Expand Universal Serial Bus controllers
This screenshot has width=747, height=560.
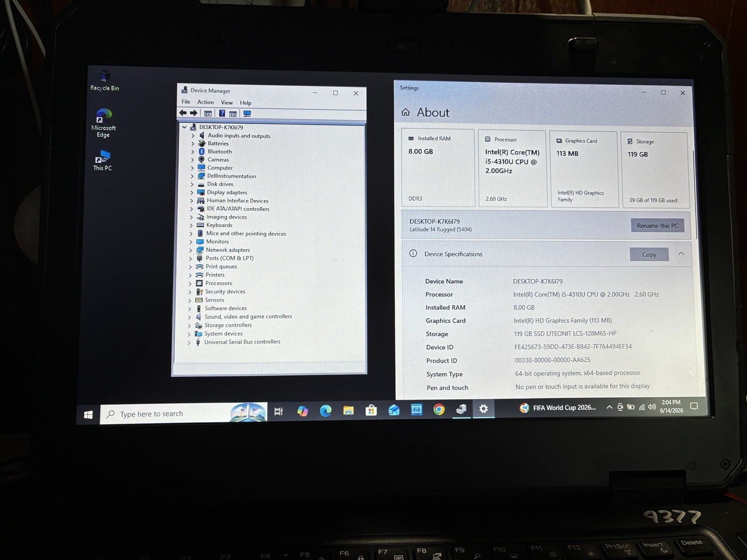(189, 343)
